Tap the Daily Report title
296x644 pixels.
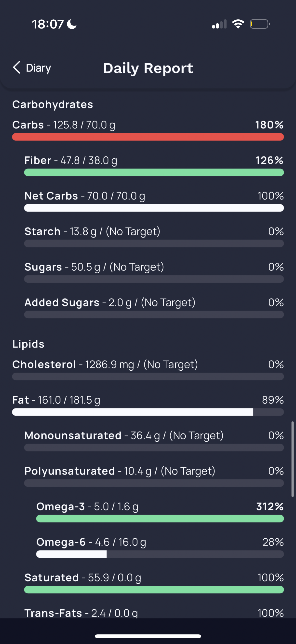click(148, 68)
